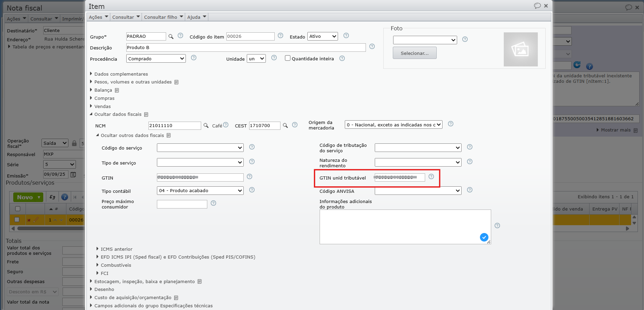Open the Tipo contábil dropdown
This screenshot has height=310, width=644.
[x=200, y=191]
